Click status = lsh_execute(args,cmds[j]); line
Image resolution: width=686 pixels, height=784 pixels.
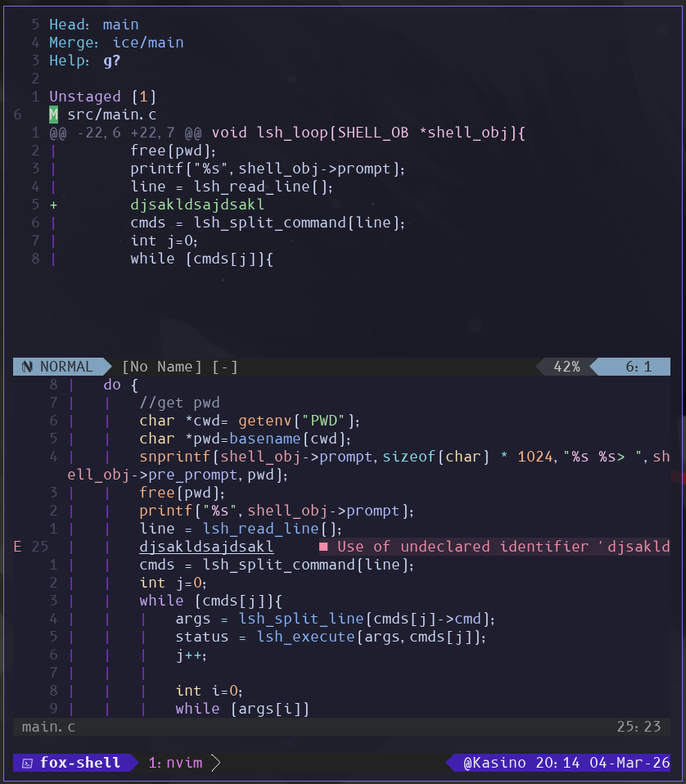[331, 637]
